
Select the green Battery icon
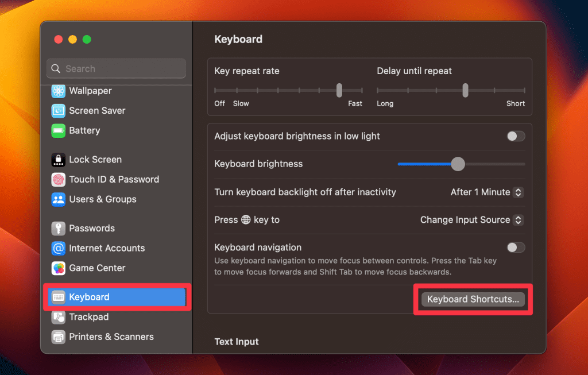pos(58,130)
